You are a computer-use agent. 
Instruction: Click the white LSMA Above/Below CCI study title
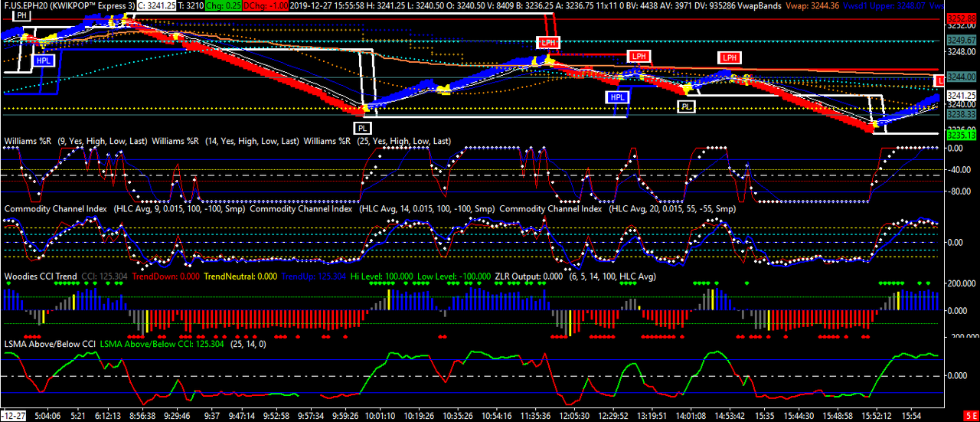pyautogui.click(x=50, y=344)
